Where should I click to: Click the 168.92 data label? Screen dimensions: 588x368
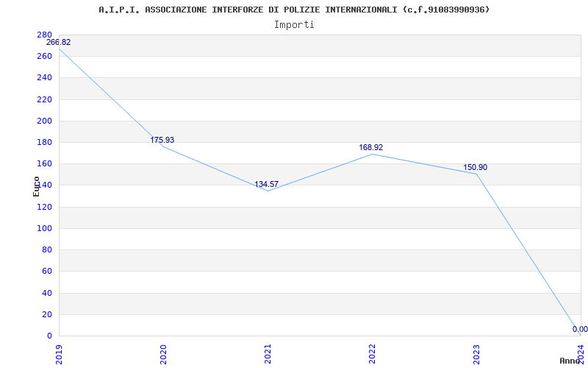(371, 148)
